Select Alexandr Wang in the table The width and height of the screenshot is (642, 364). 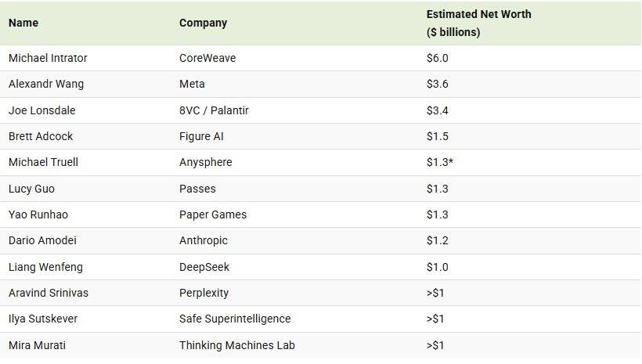coord(46,84)
